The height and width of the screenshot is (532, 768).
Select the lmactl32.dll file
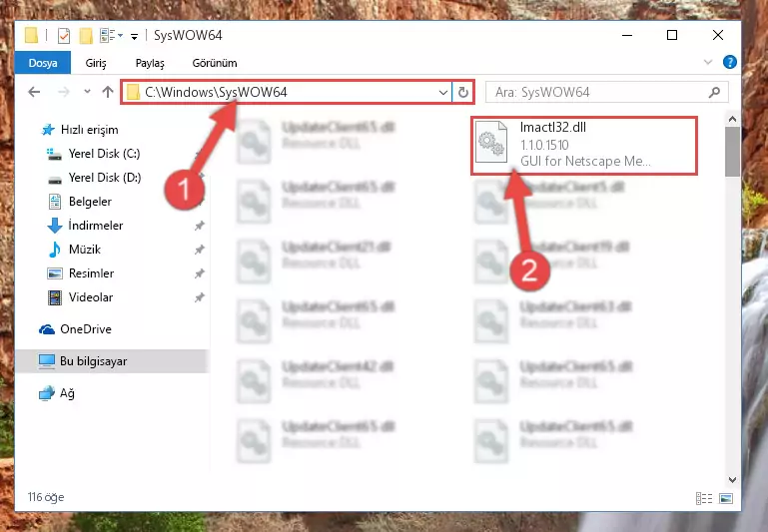pos(584,145)
